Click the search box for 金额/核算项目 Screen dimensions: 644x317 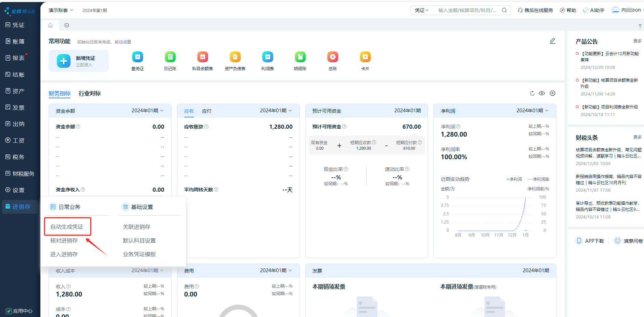click(467, 10)
